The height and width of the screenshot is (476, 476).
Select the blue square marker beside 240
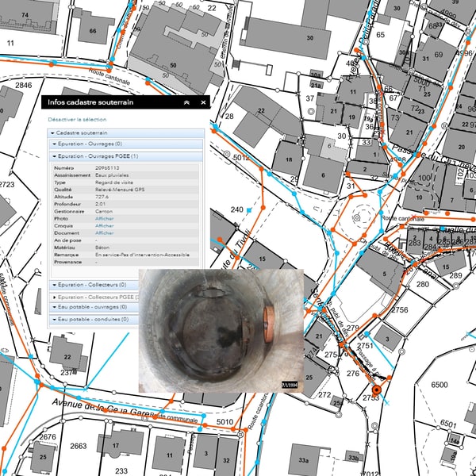(x=249, y=210)
